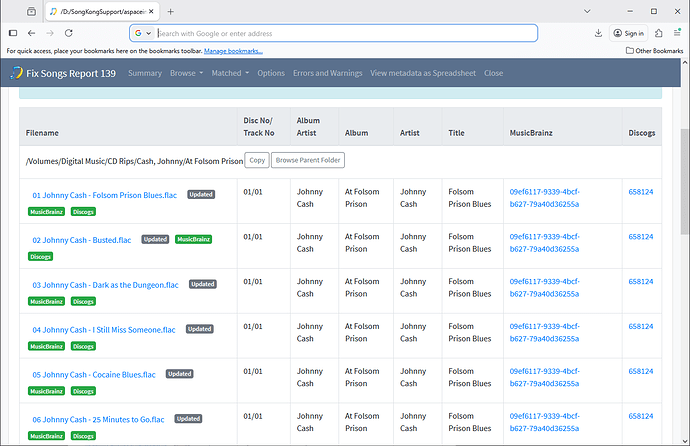
Task: Click the sidebar toggle icon in the toolbar
Action: click(x=13, y=33)
